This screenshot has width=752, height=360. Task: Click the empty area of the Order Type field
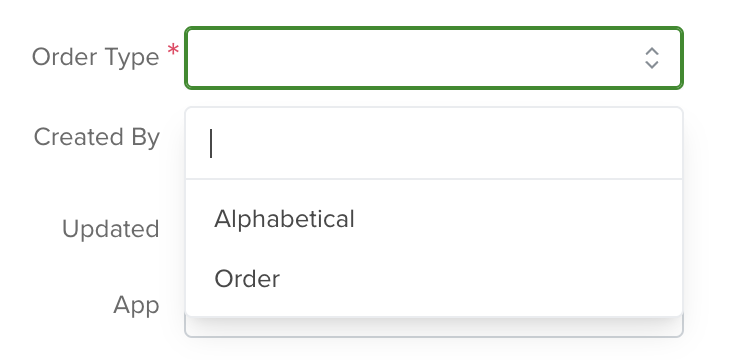tap(412, 58)
